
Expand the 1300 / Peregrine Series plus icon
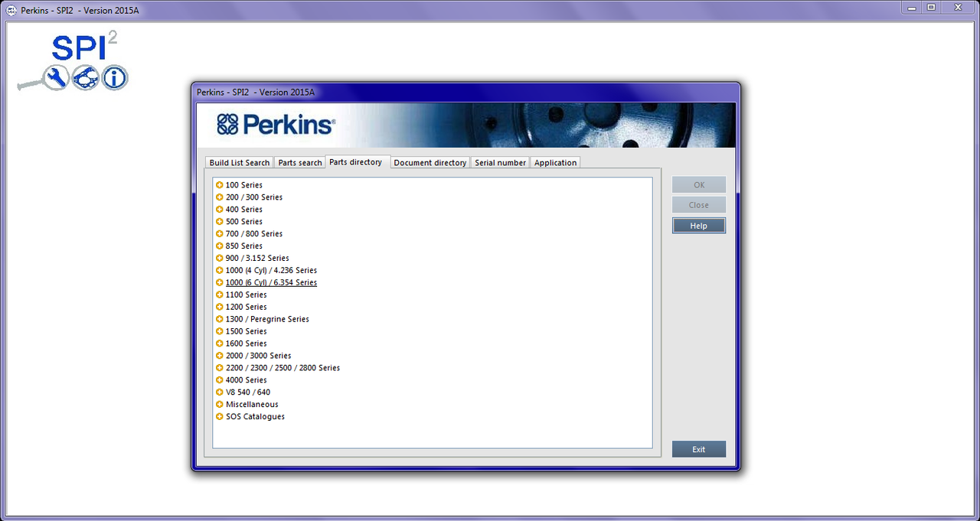tap(220, 320)
